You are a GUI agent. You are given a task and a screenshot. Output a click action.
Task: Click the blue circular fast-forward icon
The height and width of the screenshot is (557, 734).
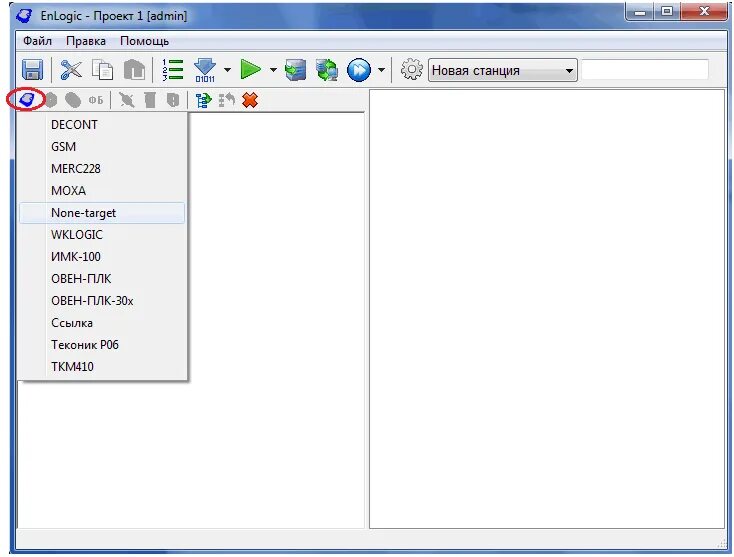tap(359, 70)
